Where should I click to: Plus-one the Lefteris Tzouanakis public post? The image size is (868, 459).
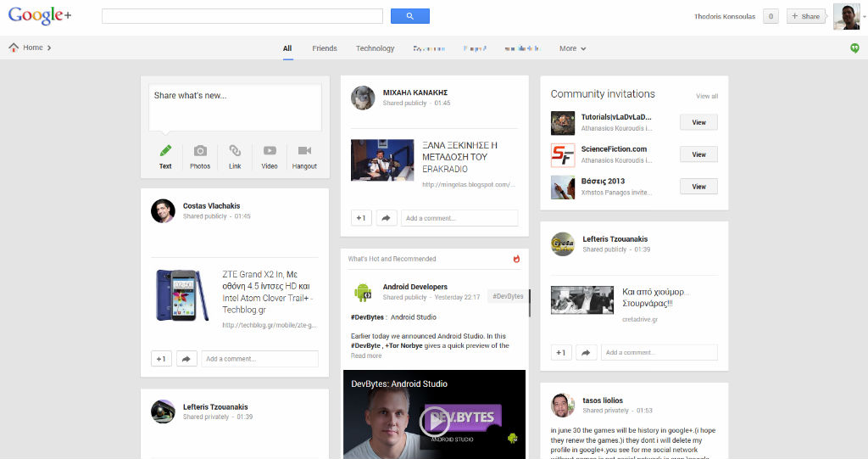click(x=561, y=352)
